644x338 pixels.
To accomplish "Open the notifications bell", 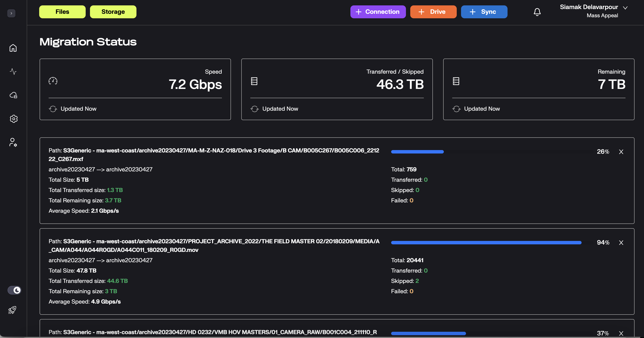I will pyautogui.click(x=537, y=12).
